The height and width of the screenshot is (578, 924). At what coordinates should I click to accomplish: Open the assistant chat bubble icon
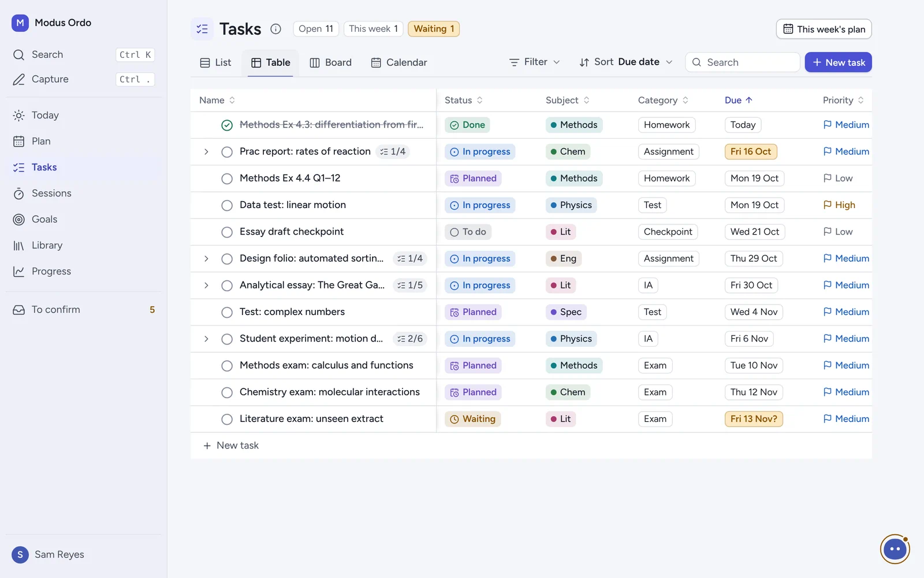click(895, 549)
